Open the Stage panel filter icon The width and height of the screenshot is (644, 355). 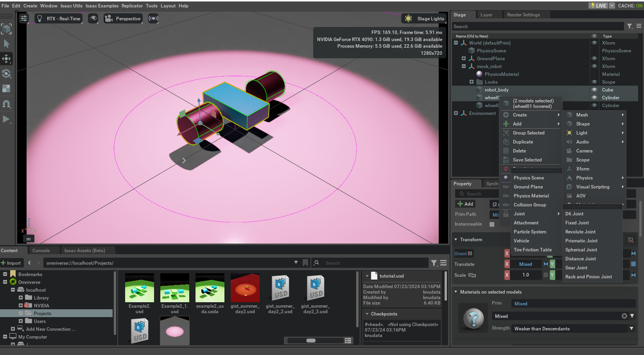click(x=630, y=26)
